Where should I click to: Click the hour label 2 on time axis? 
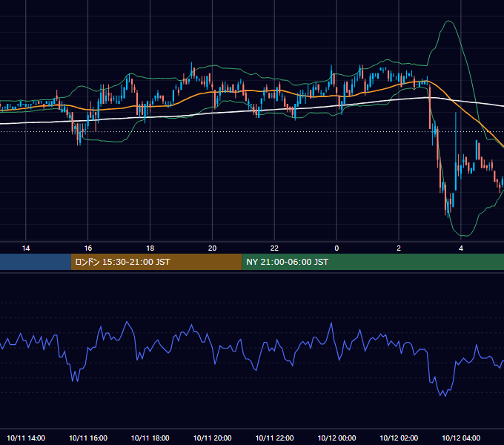[399, 248]
